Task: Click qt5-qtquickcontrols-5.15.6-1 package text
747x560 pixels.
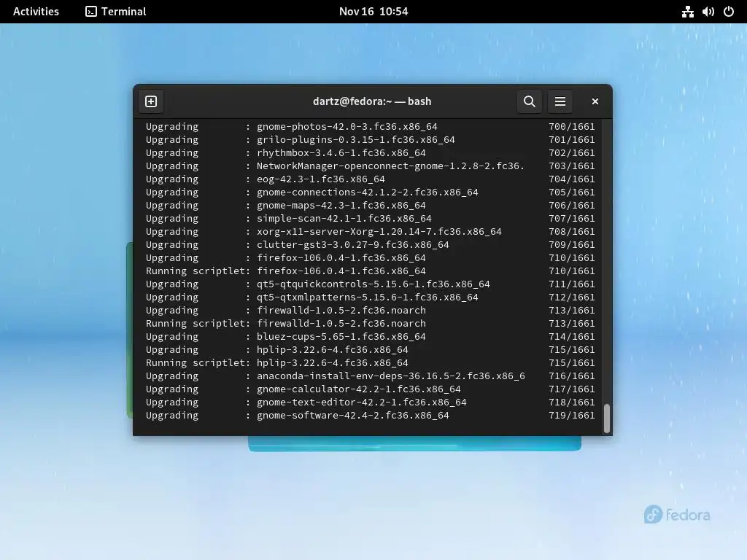Action: click(x=373, y=284)
